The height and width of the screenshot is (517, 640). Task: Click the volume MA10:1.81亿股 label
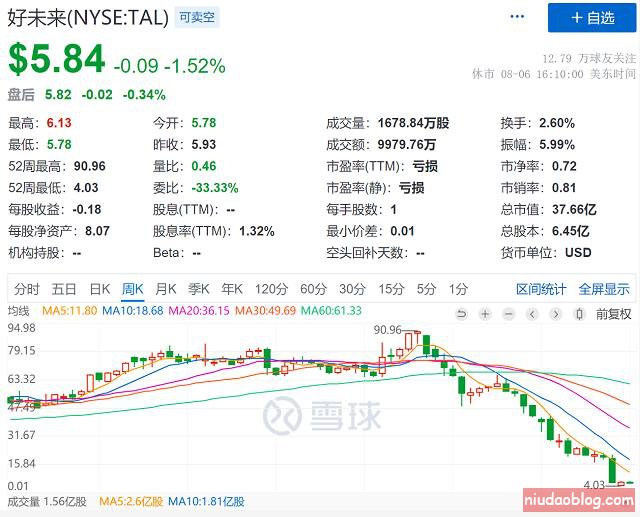pos(206,501)
